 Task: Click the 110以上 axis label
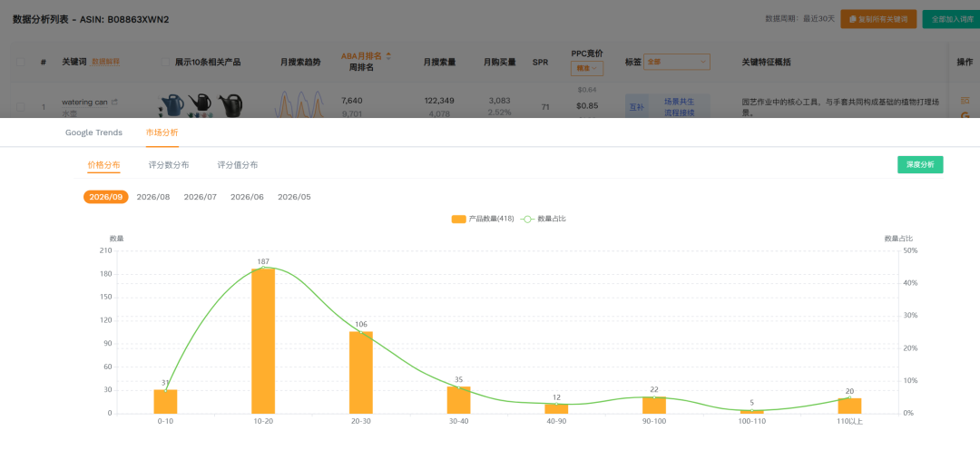coord(849,422)
